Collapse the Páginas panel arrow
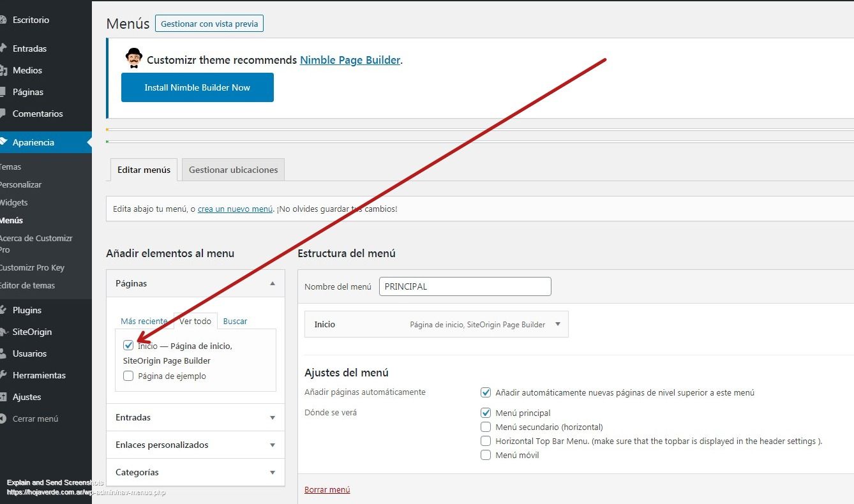Image resolution: width=854 pixels, height=504 pixels. pos(273,283)
